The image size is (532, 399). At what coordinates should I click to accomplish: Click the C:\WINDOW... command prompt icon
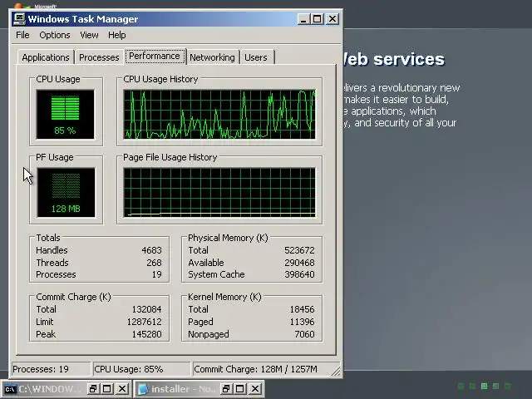click(10, 389)
